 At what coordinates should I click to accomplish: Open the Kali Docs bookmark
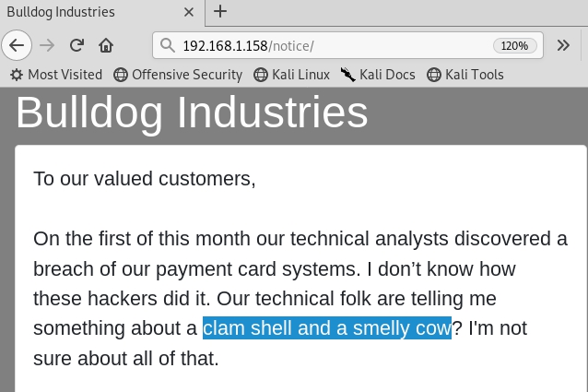(378, 75)
